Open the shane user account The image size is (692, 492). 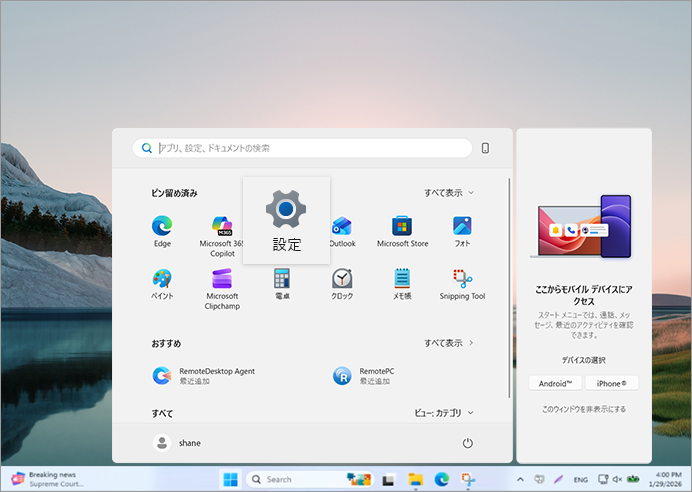(x=177, y=443)
